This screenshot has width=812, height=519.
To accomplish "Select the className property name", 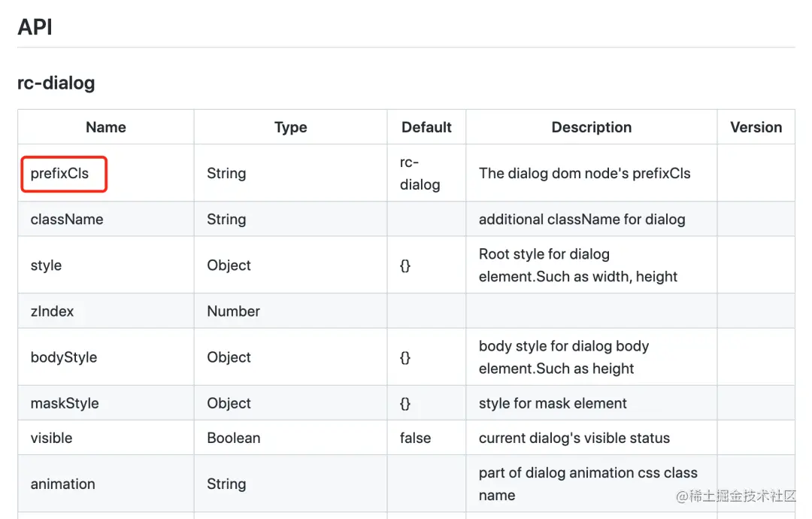I will [x=67, y=219].
